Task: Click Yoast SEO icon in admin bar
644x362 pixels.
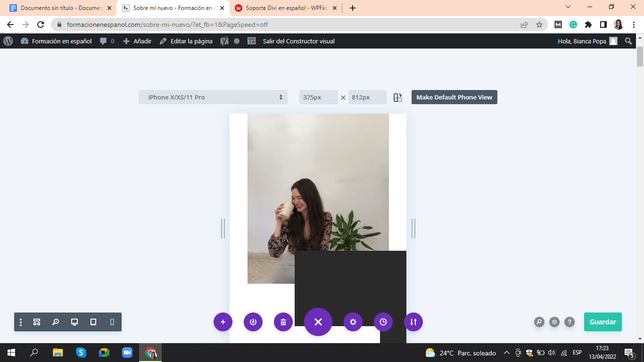Action: pos(224,41)
